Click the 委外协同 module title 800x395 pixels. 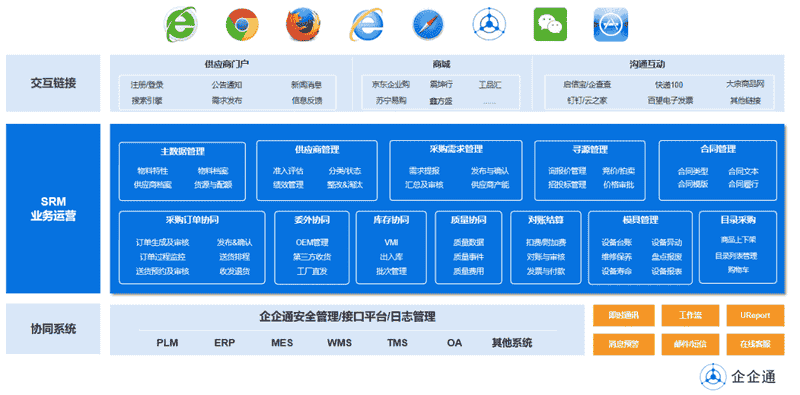tap(312, 220)
